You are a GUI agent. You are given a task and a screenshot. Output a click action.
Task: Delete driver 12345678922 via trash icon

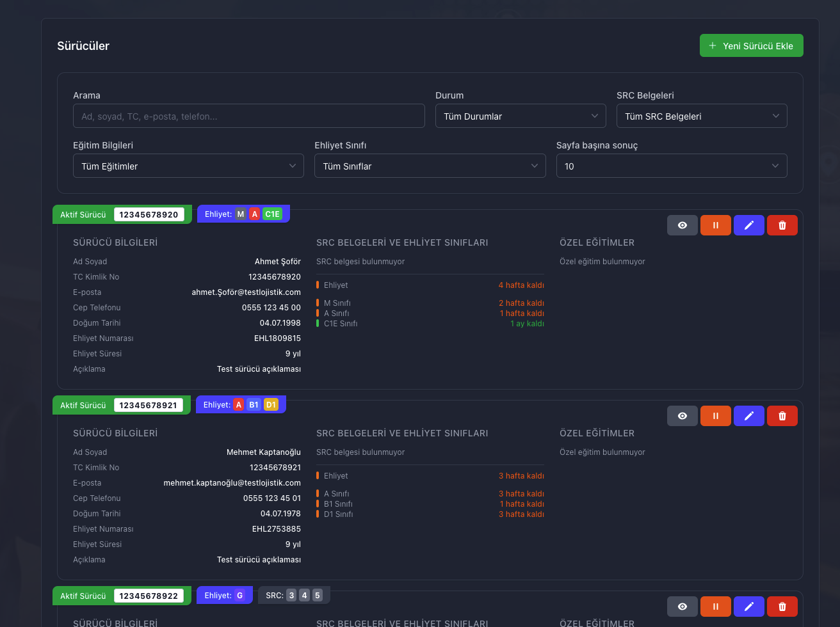click(x=782, y=607)
